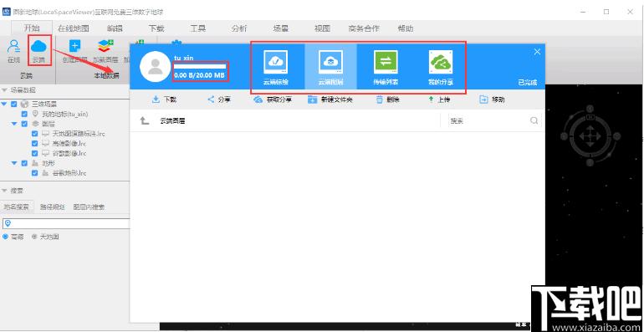
Task: Toggle the 地形 group checkbox
Action: 24,163
